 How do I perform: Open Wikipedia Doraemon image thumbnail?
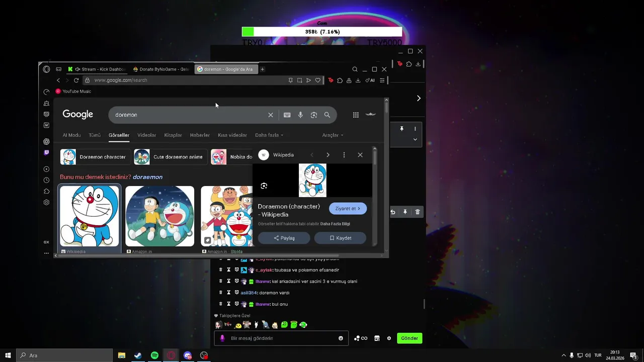coord(90,216)
